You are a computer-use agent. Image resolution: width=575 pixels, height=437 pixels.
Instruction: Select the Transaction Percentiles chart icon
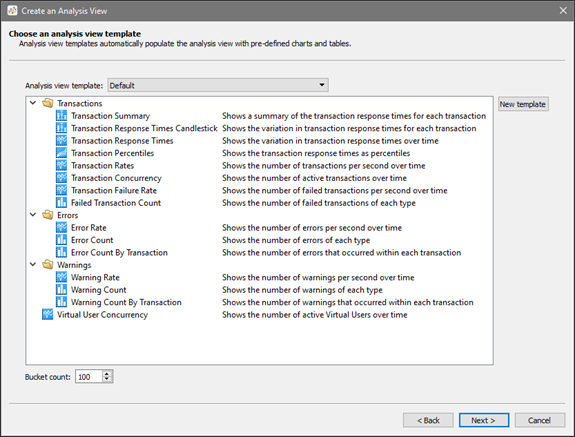click(61, 153)
